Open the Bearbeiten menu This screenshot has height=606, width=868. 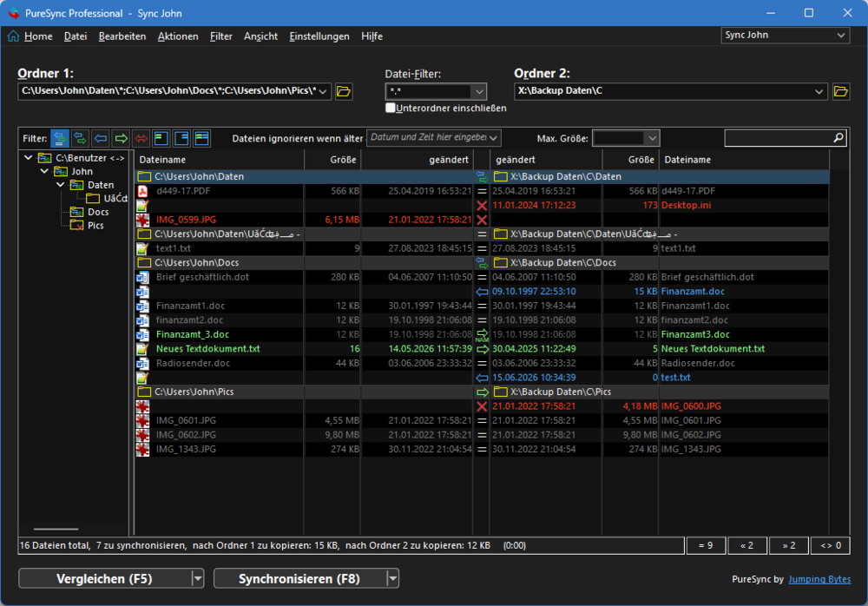pyautogui.click(x=122, y=36)
